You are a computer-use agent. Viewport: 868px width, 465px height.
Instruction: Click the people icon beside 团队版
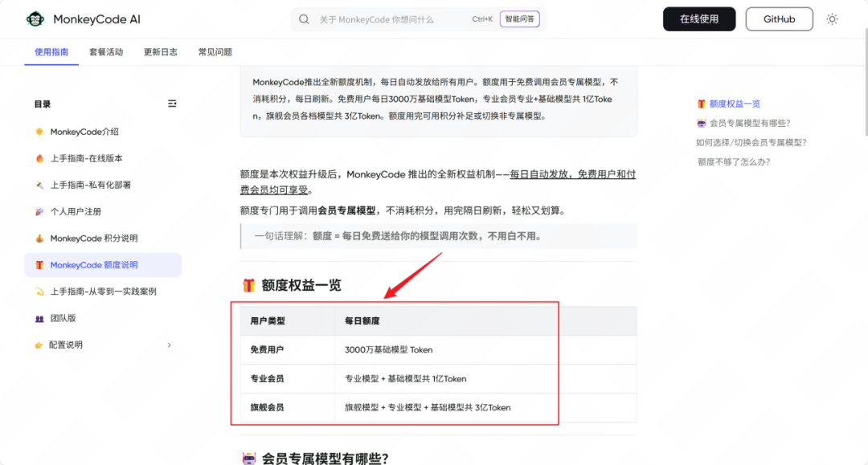click(x=39, y=319)
